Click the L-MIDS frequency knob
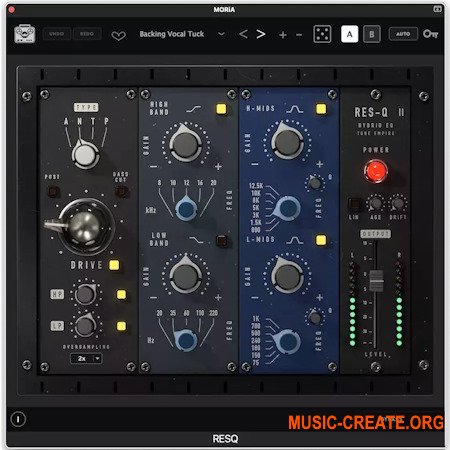This screenshot has height=450, width=450. tap(287, 342)
